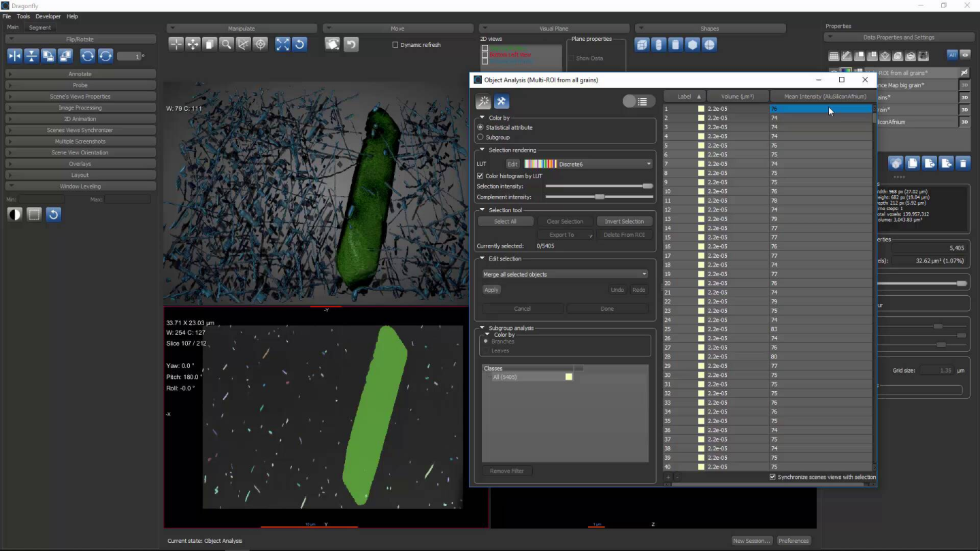Select the zoom magnifier tool
Viewport: 980px width, 551px height.
[x=227, y=45]
